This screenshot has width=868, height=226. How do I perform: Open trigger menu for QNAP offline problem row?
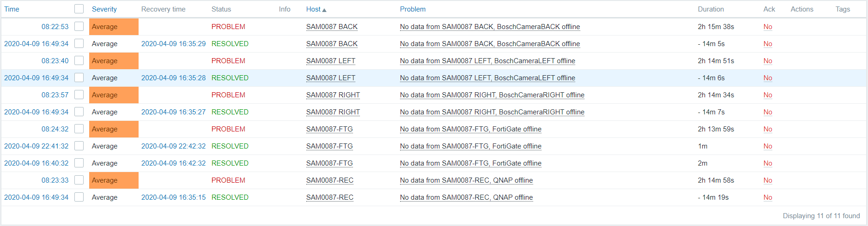click(x=466, y=180)
